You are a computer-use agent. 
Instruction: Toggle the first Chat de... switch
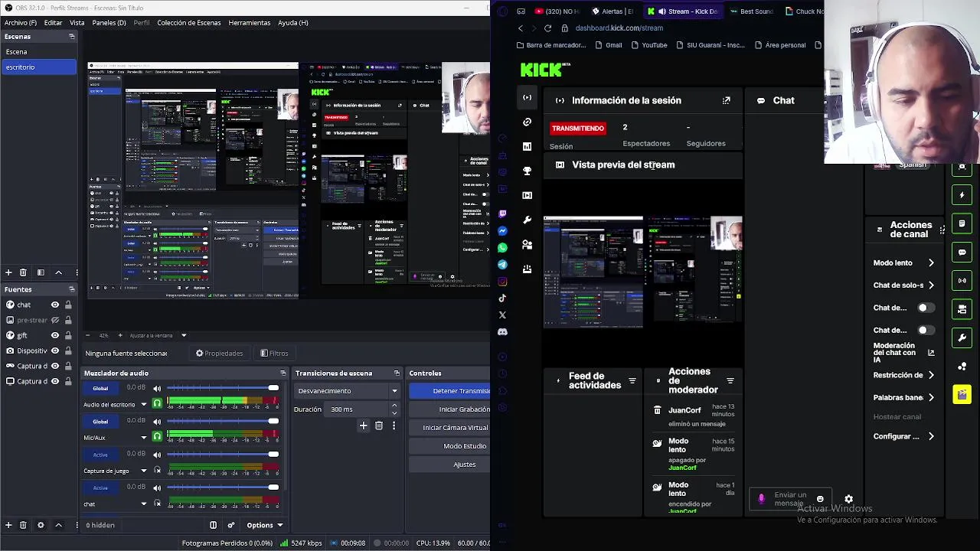coord(926,308)
